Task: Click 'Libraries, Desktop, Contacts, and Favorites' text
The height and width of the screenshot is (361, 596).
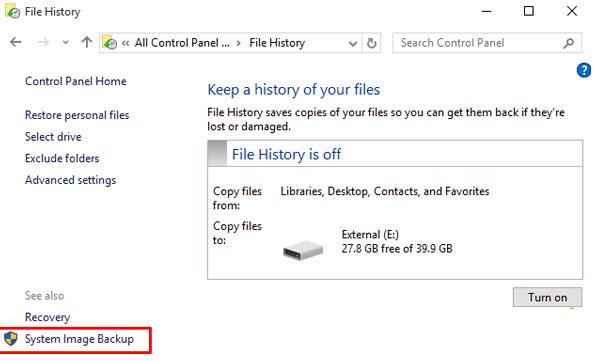Action: point(385,191)
